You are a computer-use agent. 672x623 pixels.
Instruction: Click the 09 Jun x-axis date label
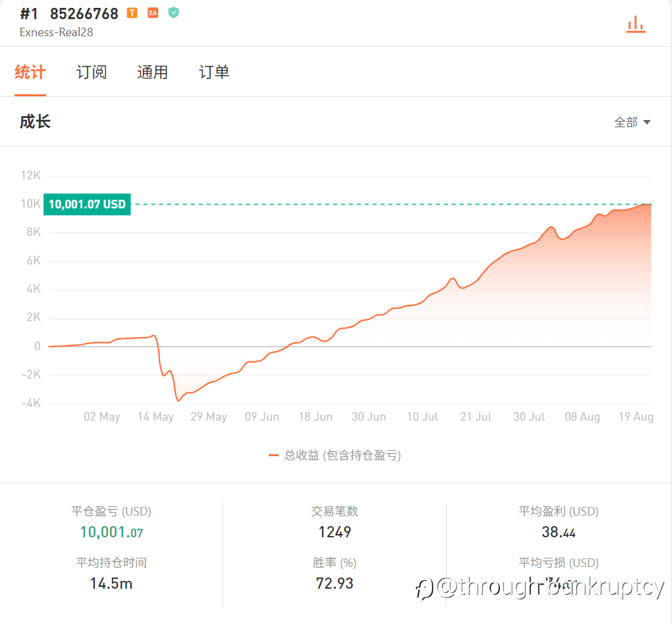click(x=262, y=417)
